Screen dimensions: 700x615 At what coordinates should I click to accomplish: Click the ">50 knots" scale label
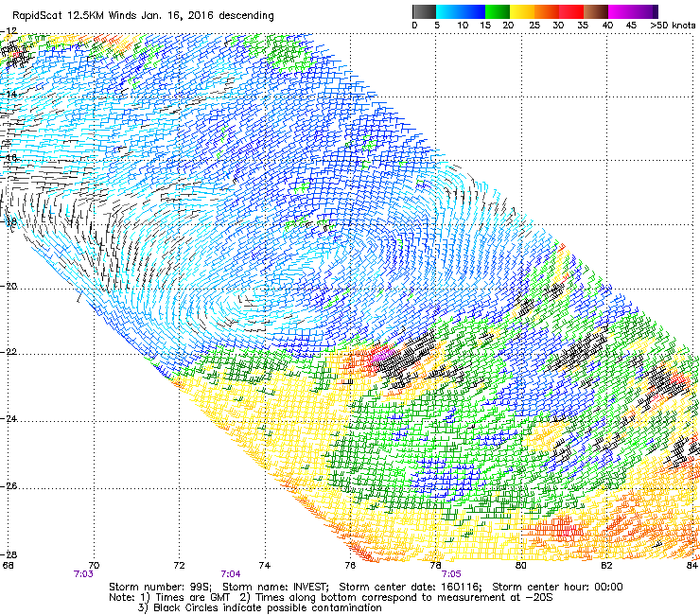click(673, 26)
